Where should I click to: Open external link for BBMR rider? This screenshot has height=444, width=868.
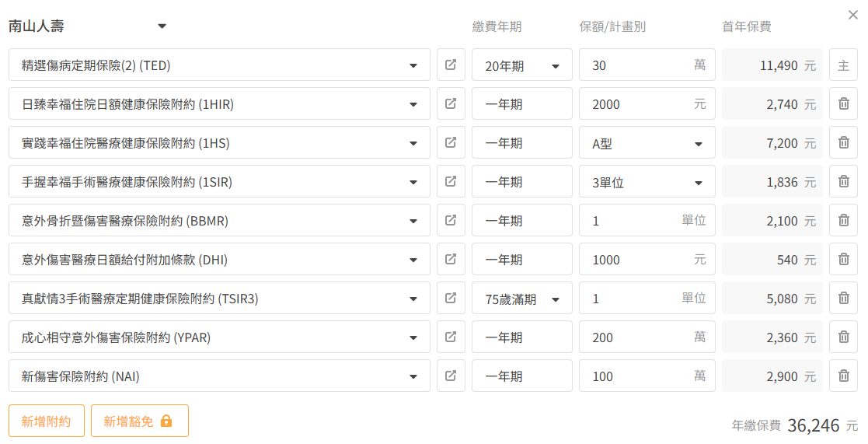pyautogui.click(x=451, y=220)
